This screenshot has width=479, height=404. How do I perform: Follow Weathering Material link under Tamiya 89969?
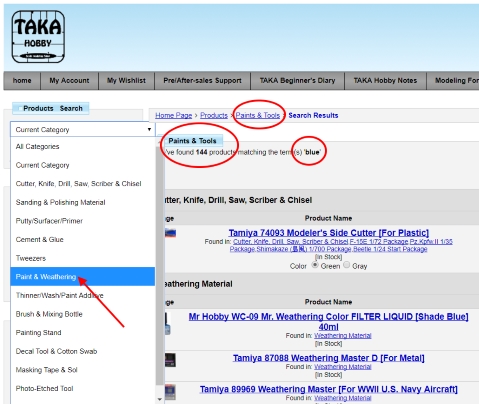click(x=343, y=398)
